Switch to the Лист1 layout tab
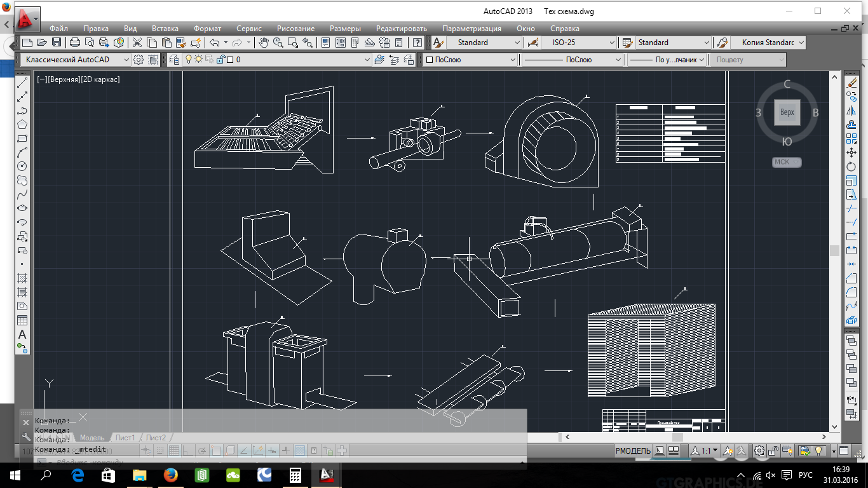Image resolution: width=868 pixels, height=488 pixels. (x=125, y=438)
